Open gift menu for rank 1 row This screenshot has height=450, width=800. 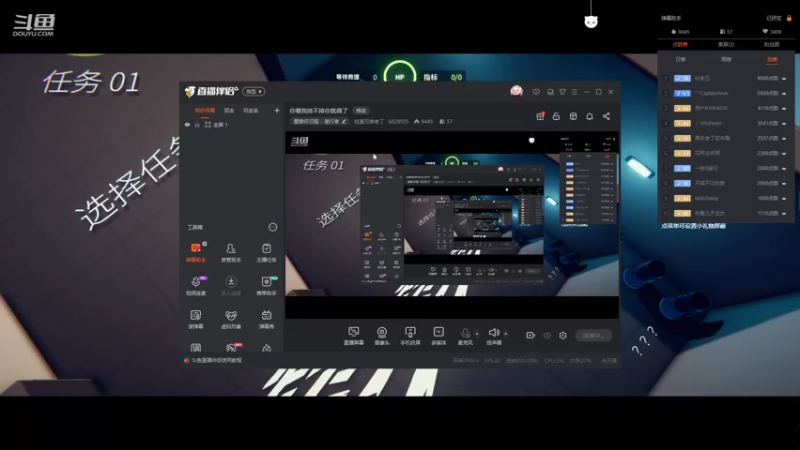point(784,79)
